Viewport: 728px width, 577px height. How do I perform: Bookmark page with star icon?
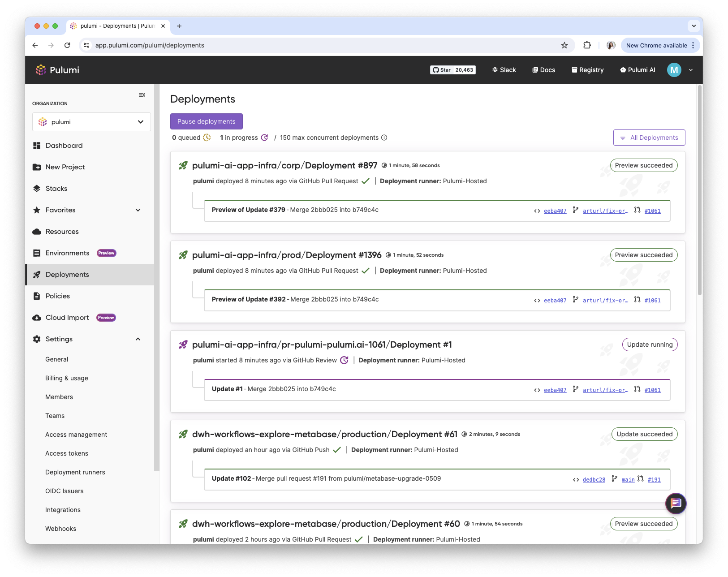click(564, 45)
